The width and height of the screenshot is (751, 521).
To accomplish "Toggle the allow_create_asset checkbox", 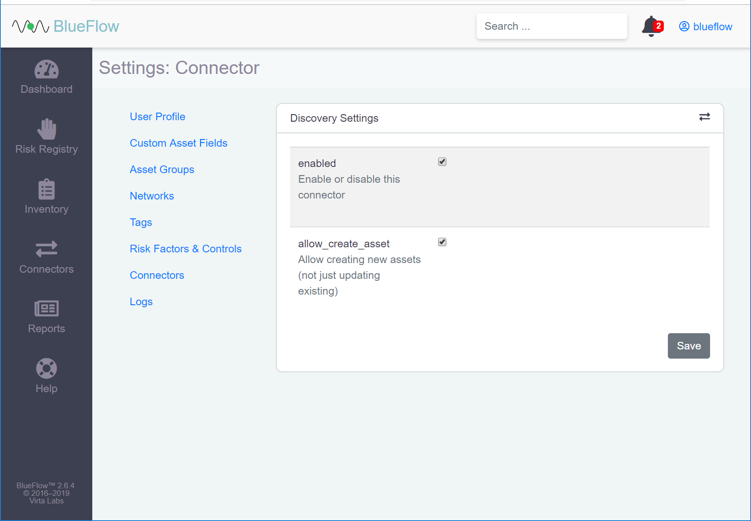I will 442,242.
